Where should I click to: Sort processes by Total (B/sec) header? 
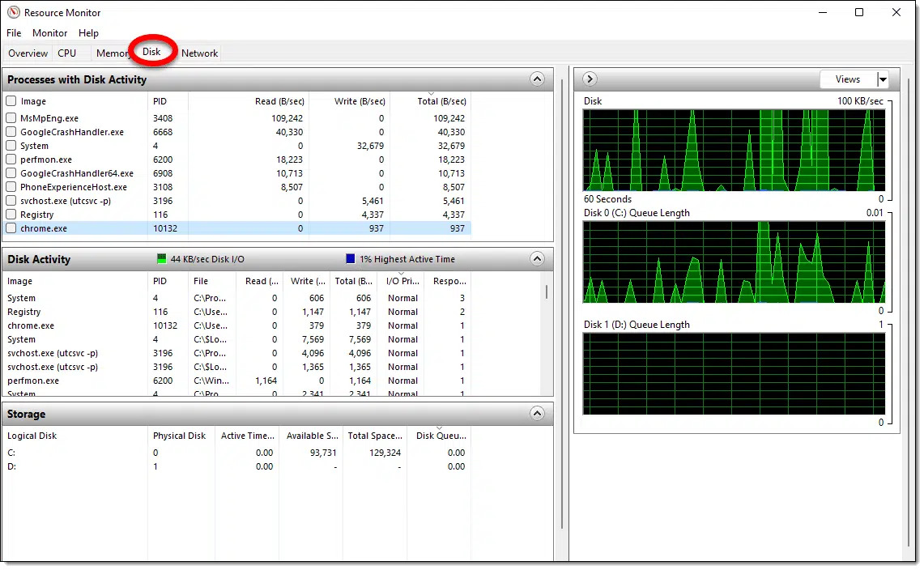click(431, 101)
